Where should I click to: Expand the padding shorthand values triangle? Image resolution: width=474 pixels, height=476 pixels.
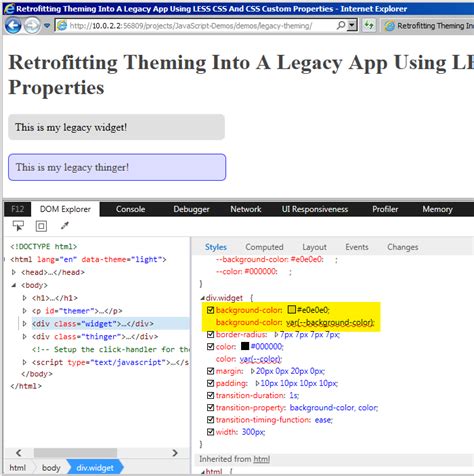click(x=257, y=383)
